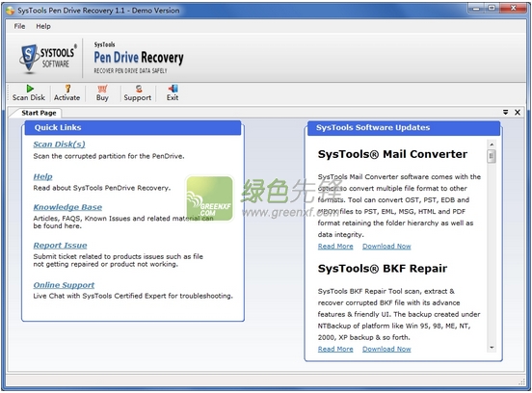Viewport: 532px width, 393px height.
Task: Start a scan with Scan Disk toolbar button
Action: click(29, 93)
